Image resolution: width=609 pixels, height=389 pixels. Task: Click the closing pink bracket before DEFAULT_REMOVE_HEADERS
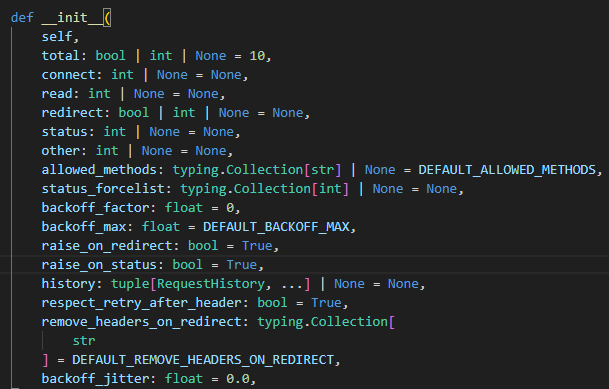click(x=45, y=360)
